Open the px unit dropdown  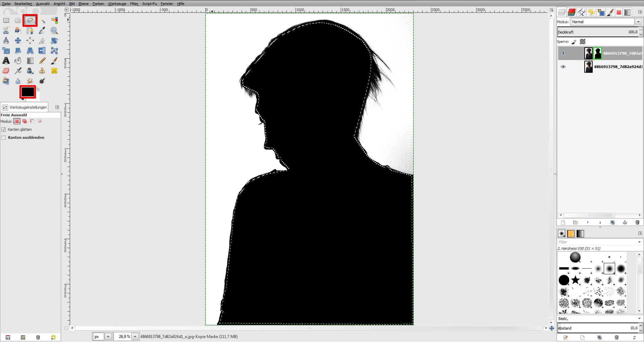coord(108,337)
